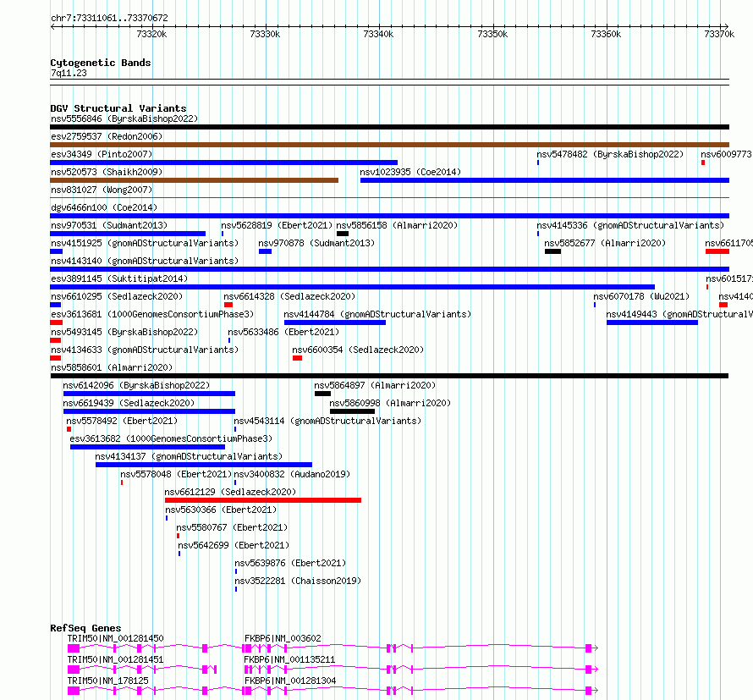Select red bar of nsv6612129 (Sedlazeck2020)
The height and width of the screenshot is (700, 753).
pos(263,500)
